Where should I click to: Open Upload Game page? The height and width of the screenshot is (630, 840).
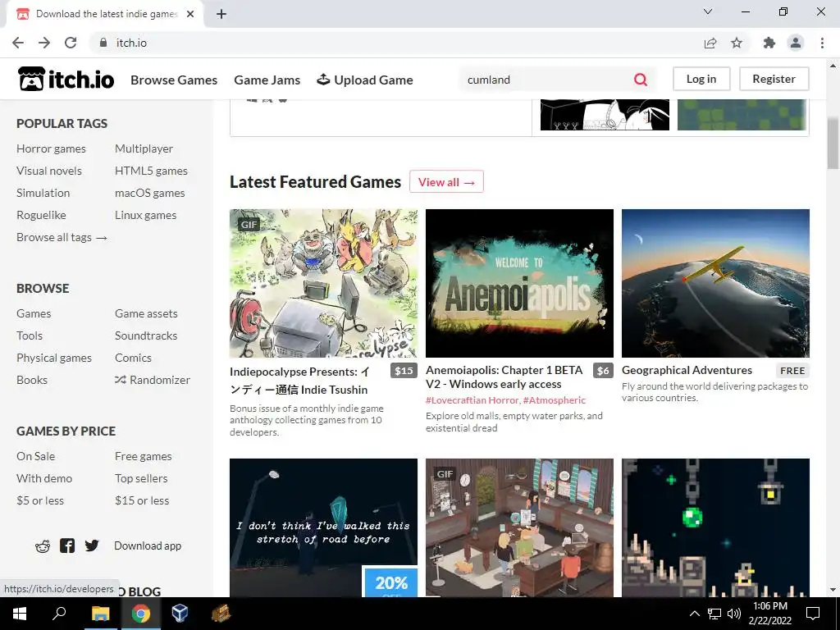point(365,80)
